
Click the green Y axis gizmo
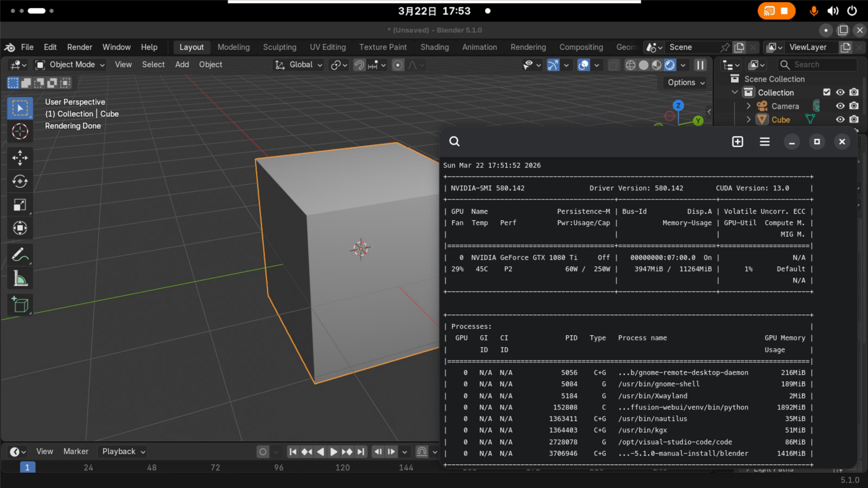coord(698,120)
